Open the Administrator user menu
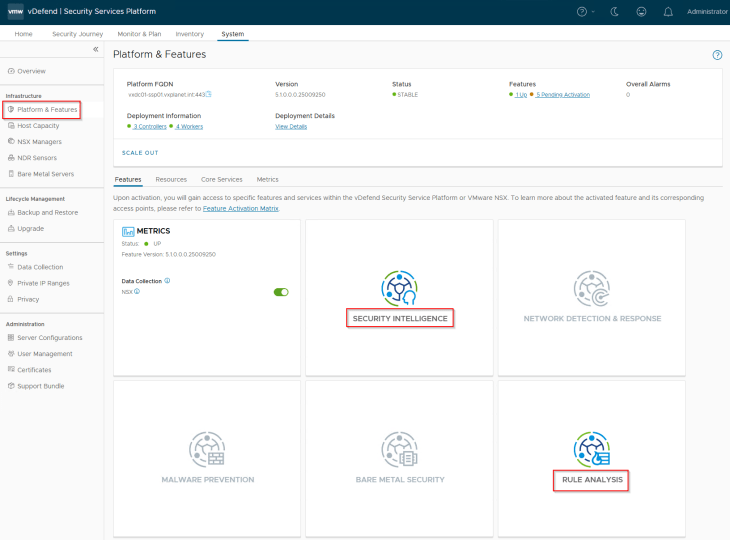This screenshot has width=730, height=540. pos(707,12)
